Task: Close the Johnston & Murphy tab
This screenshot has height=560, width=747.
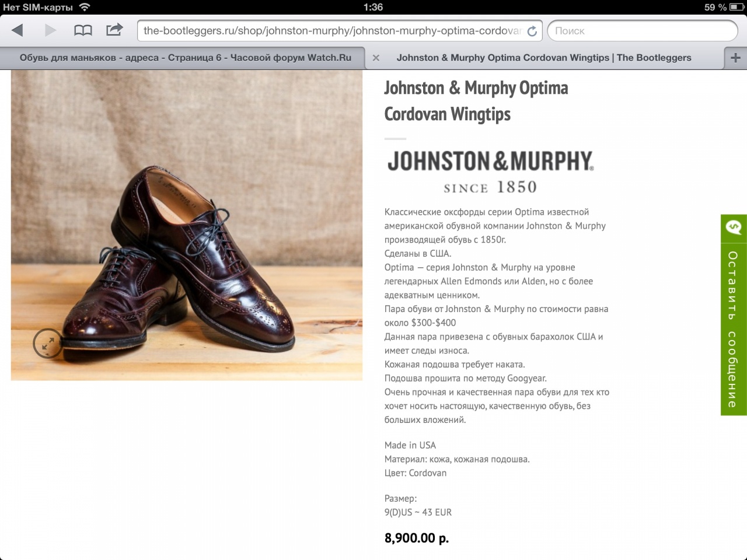Action: (x=376, y=58)
